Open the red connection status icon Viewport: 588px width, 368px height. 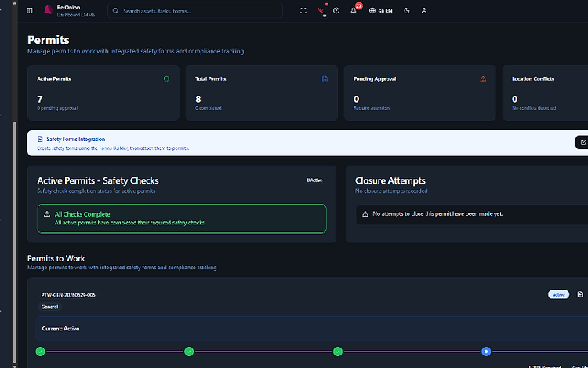[321, 11]
